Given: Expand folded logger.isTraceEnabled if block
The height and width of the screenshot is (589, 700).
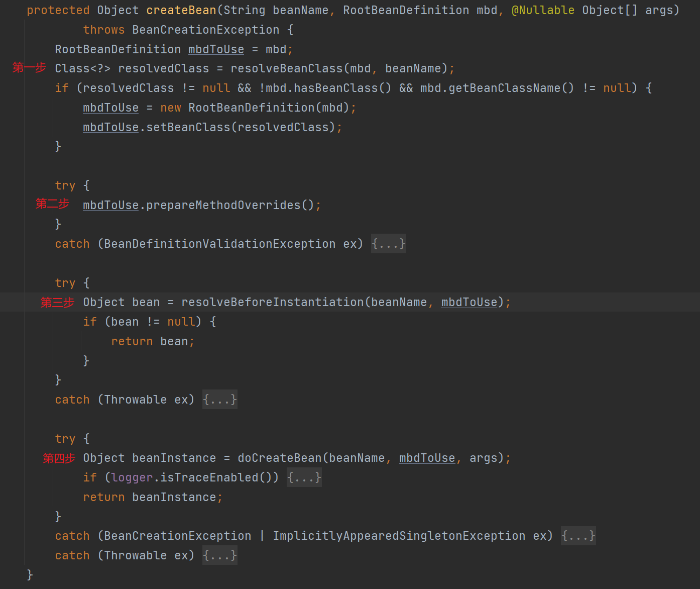Looking at the screenshot, I should [x=304, y=477].
